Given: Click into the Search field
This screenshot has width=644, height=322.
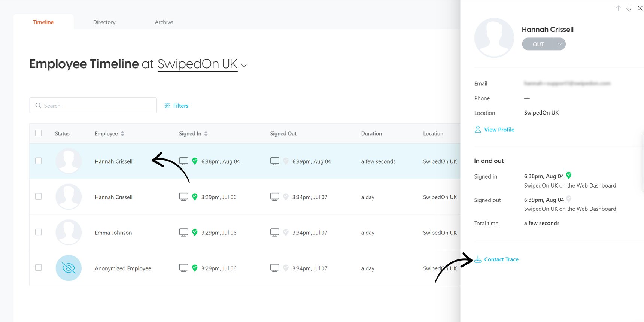Looking at the screenshot, I should pyautogui.click(x=97, y=106).
